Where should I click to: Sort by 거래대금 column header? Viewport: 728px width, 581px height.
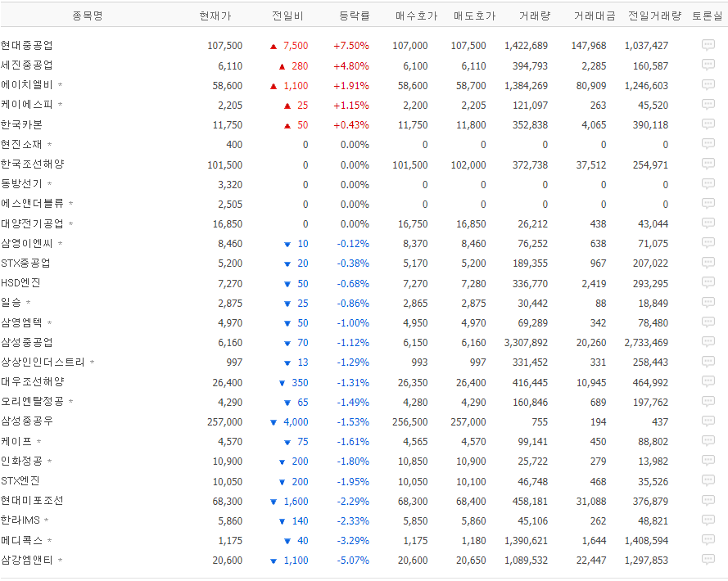(595, 16)
